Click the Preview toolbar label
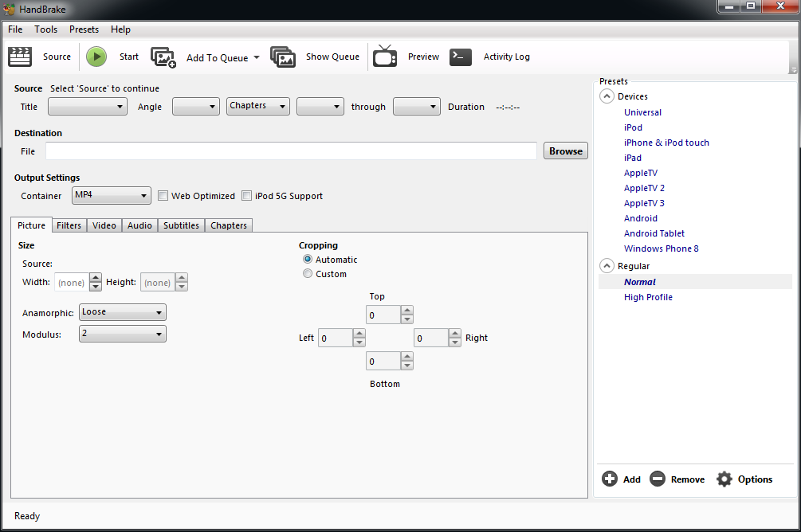Screen dimensions: 801x532 [x=423, y=57]
